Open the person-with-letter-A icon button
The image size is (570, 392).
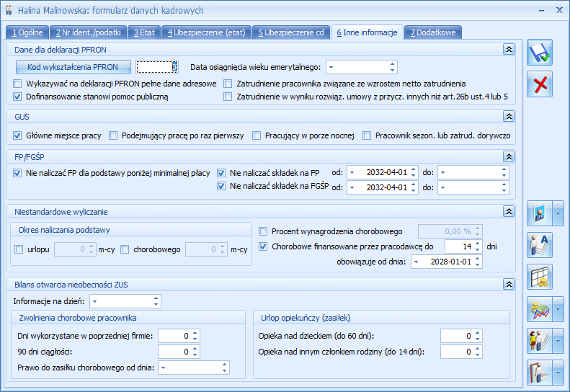pos(540,245)
